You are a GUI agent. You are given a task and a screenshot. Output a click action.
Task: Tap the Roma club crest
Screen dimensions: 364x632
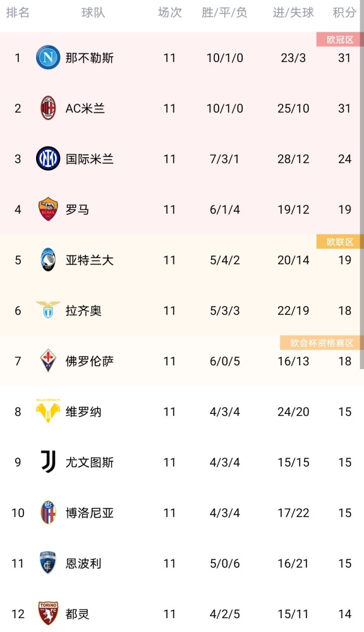pos(48,209)
